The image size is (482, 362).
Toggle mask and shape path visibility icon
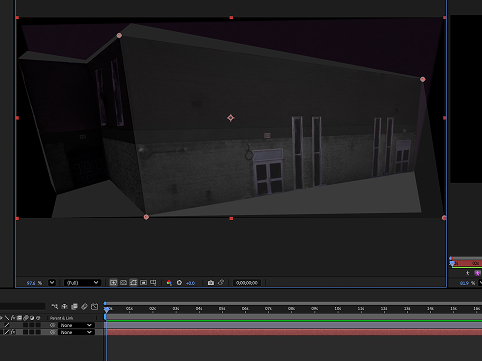click(x=133, y=283)
